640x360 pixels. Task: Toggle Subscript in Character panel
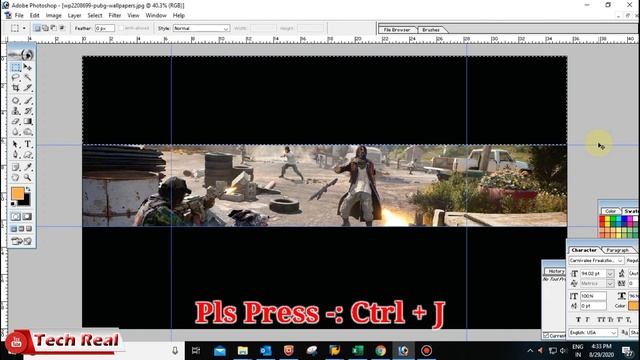pos(629,320)
